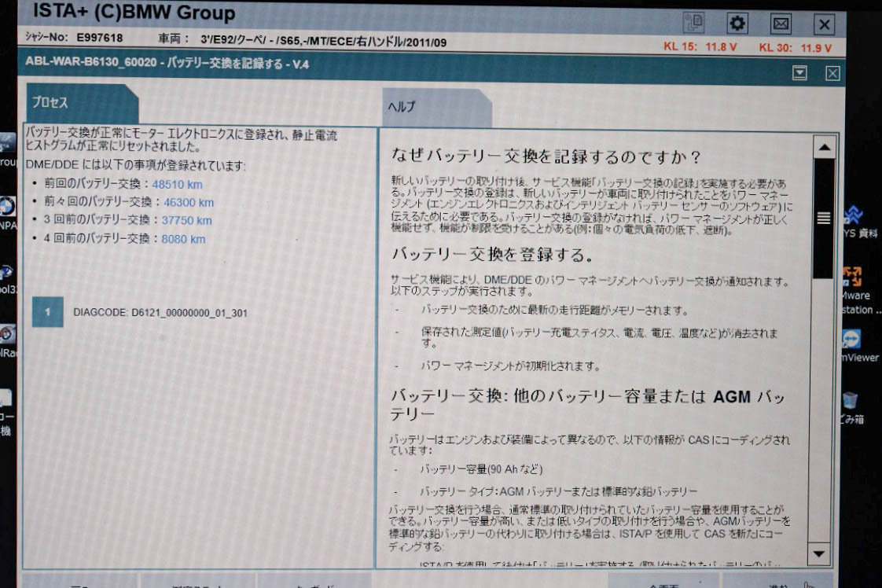Click the バッテリー容量(90 Ah など) list item
The image size is (882, 588).
pyautogui.click(x=482, y=469)
